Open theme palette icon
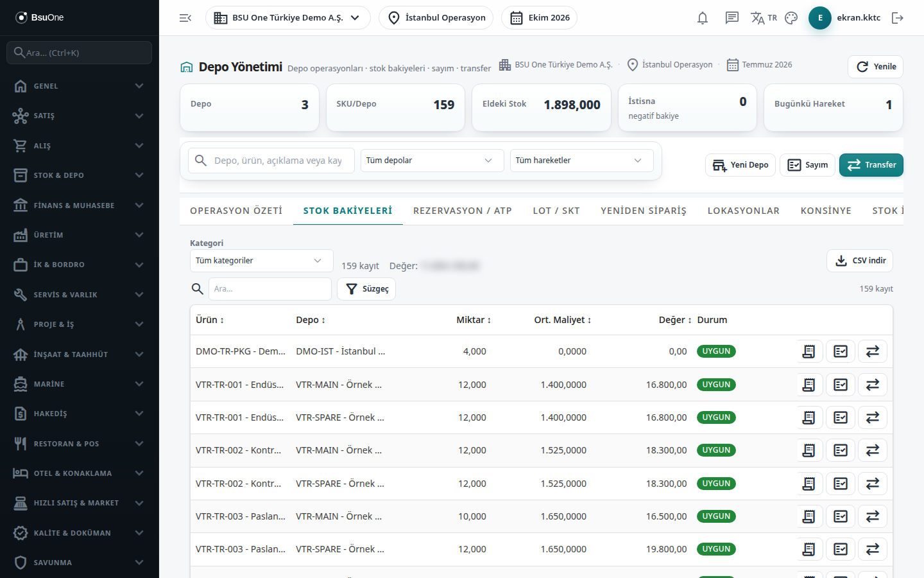 pyautogui.click(x=791, y=18)
